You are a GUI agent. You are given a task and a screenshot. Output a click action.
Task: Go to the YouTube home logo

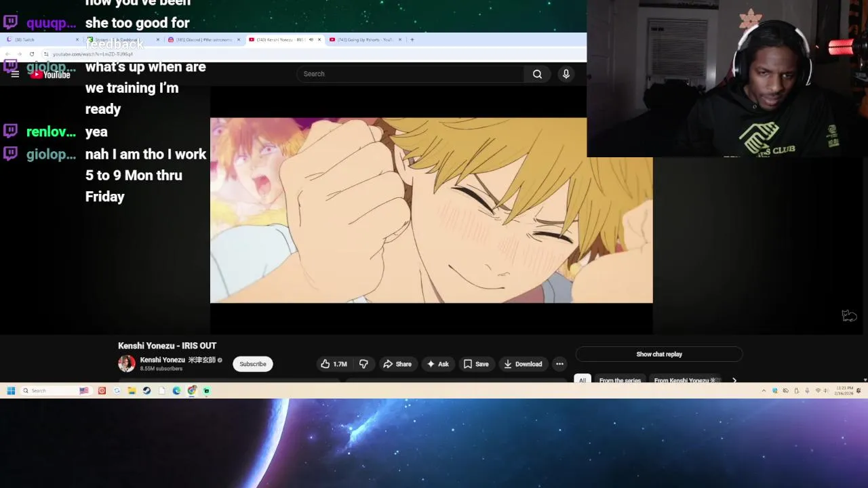pyautogui.click(x=50, y=75)
